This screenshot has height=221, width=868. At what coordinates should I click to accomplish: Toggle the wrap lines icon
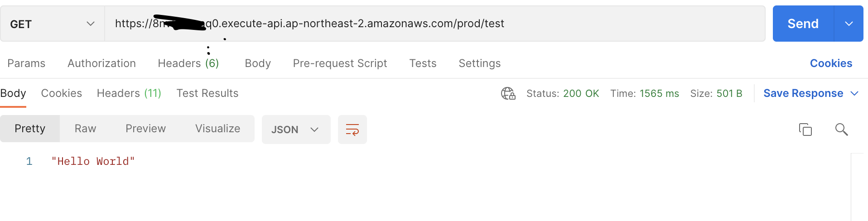352,130
